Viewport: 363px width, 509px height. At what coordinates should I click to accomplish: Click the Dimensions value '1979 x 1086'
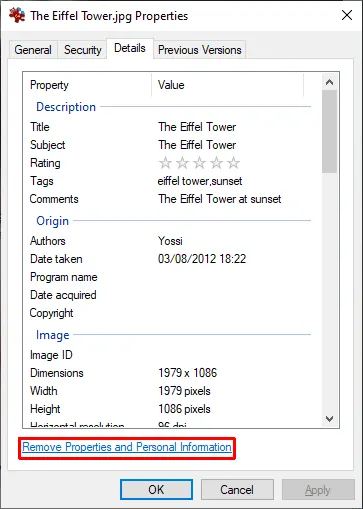(187, 373)
